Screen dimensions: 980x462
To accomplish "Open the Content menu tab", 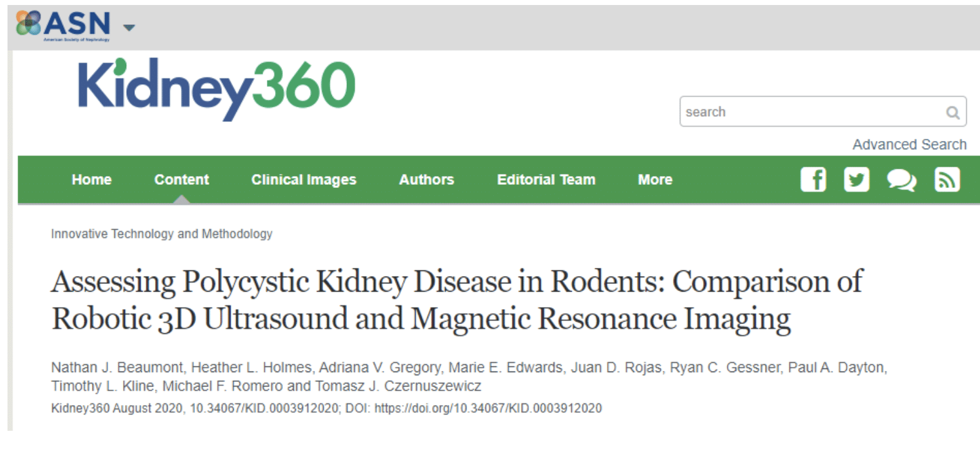I will pyautogui.click(x=182, y=180).
